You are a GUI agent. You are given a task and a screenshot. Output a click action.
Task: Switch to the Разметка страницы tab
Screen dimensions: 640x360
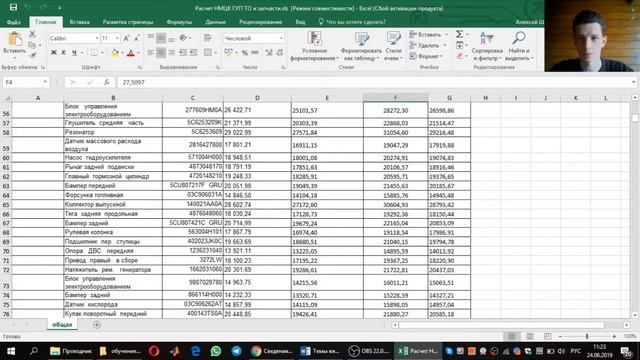point(128,22)
